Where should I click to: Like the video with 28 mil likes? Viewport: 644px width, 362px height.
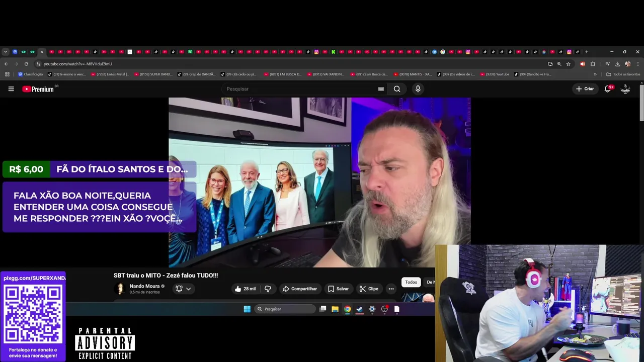245,289
